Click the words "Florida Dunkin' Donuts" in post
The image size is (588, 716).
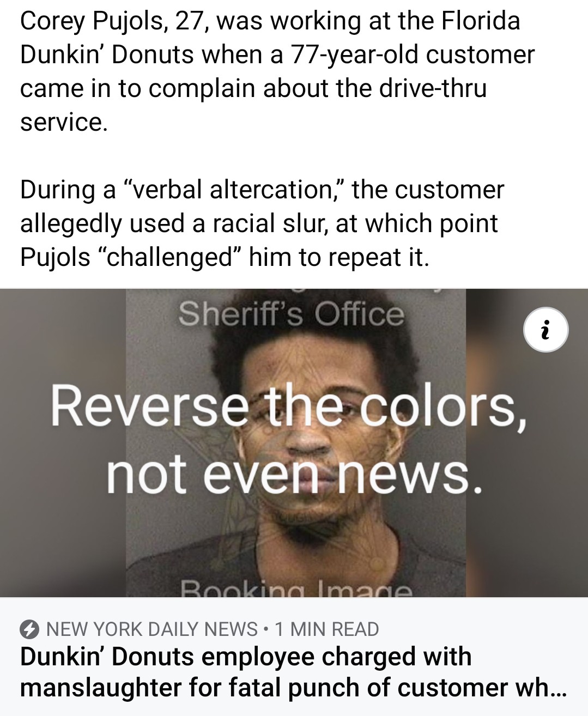270,38
